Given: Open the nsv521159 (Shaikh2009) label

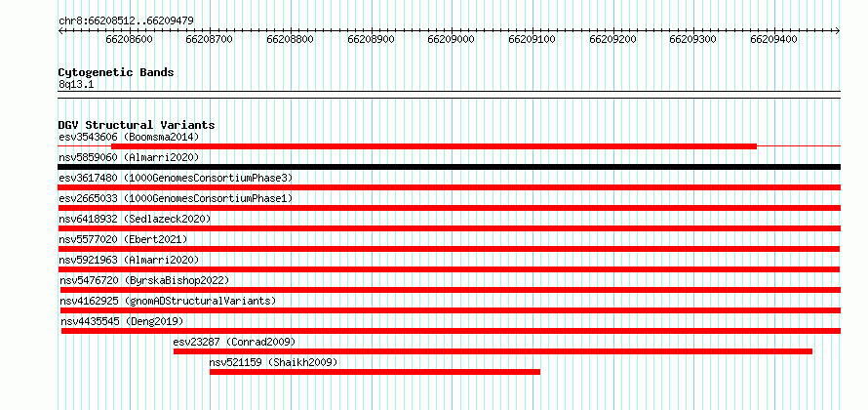Looking at the screenshot, I should point(273,362).
